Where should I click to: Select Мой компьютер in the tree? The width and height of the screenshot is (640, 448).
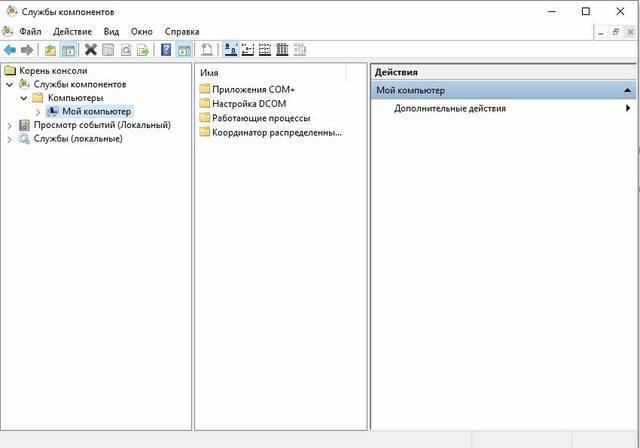[x=96, y=111]
